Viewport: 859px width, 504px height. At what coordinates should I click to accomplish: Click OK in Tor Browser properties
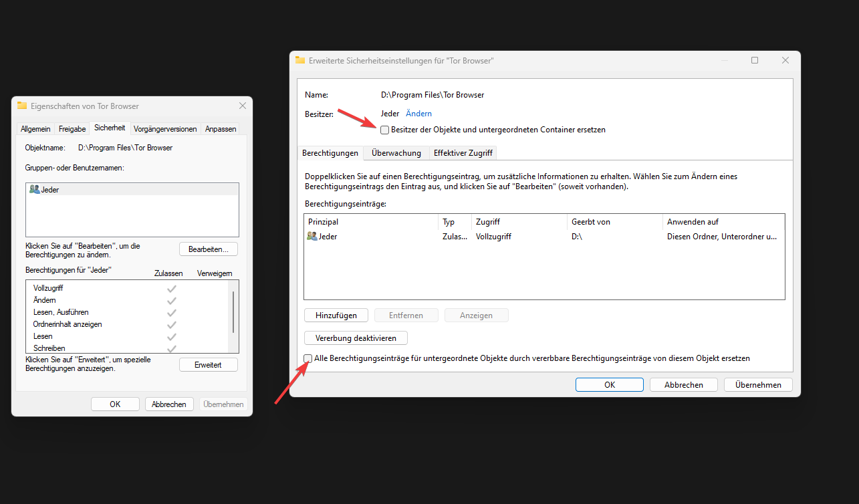pos(115,404)
